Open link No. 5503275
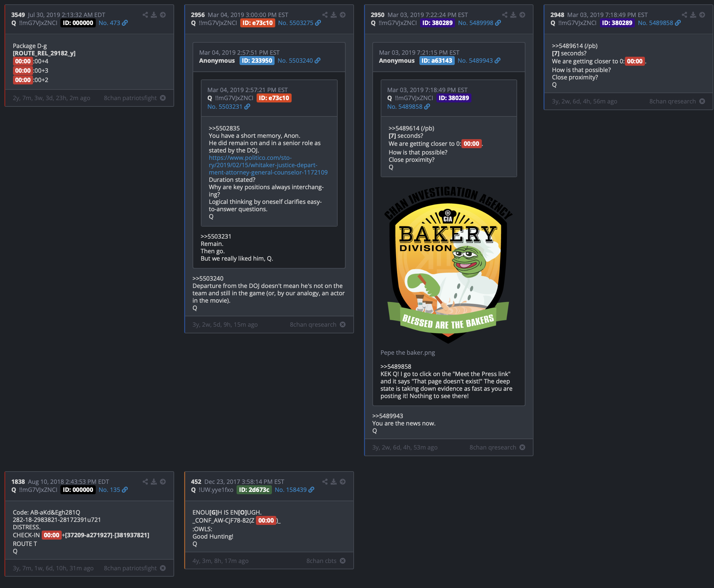 tap(299, 23)
